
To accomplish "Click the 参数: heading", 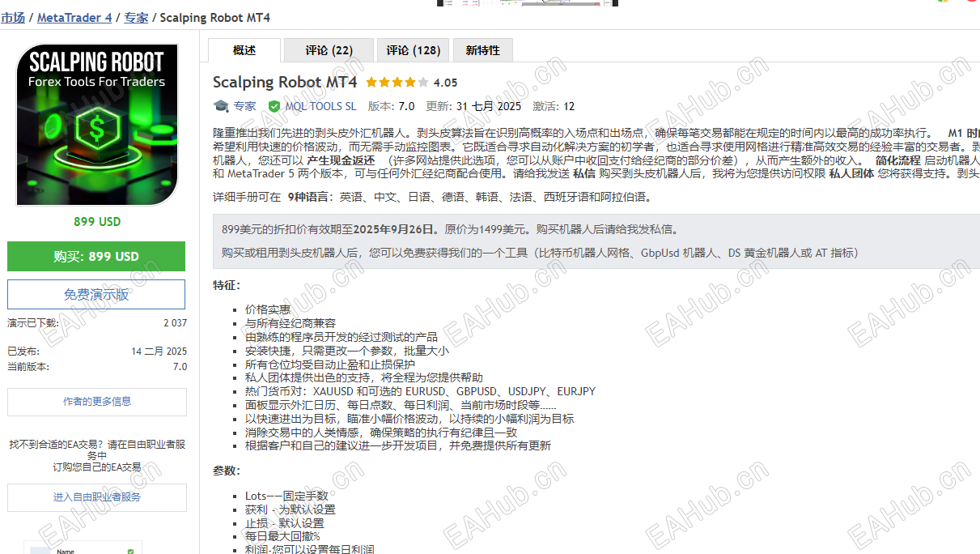I will (x=227, y=471).
